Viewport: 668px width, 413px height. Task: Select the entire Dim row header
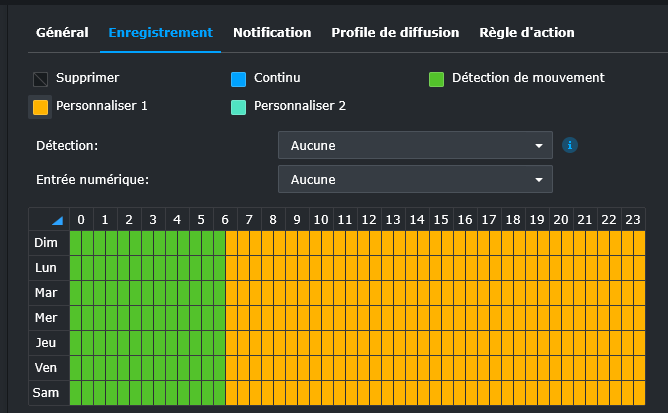pyautogui.click(x=46, y=243)
